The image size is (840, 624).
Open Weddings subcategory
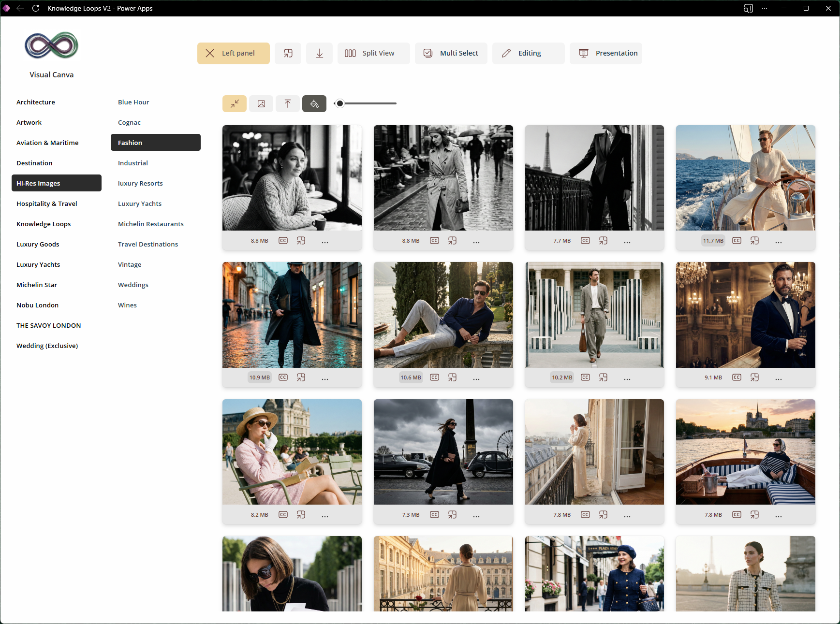(x=133, y=285)
